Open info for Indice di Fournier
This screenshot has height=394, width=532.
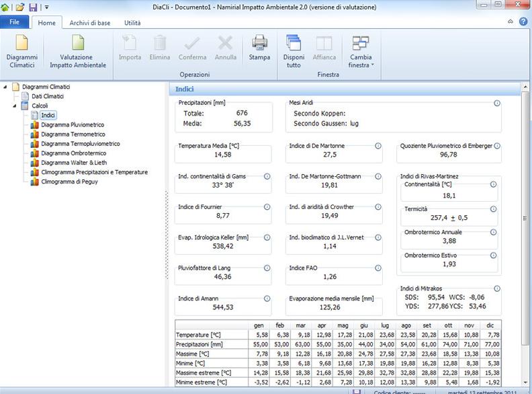pyautogui.click(x=267, y=207)
